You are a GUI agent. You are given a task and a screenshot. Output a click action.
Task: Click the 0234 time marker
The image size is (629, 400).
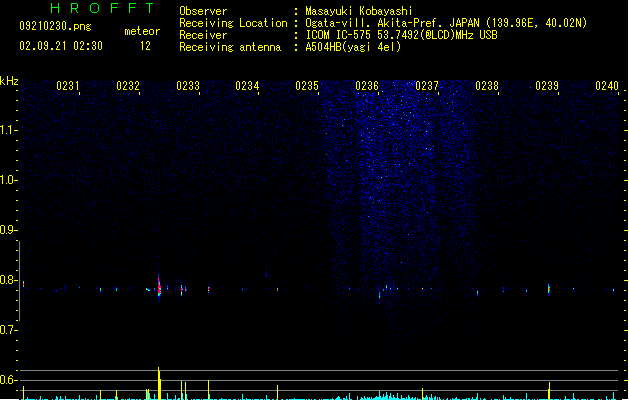pos(247,86)
